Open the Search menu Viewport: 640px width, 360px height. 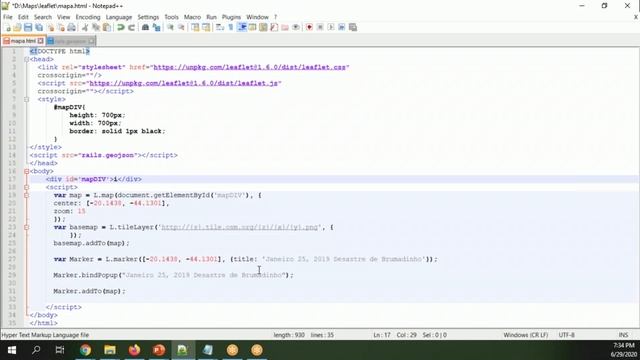coord(43,17)
